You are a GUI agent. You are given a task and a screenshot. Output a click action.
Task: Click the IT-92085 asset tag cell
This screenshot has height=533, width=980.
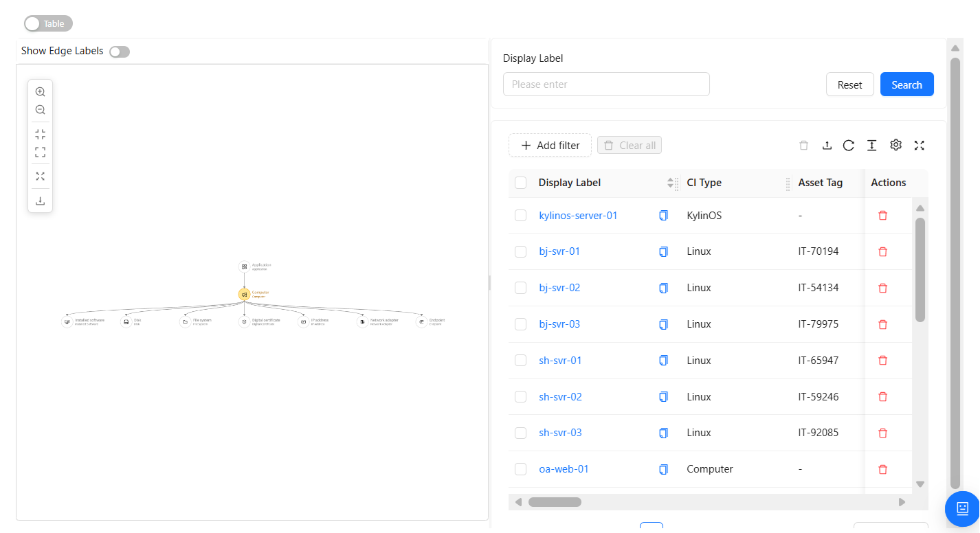pos(818,433)
